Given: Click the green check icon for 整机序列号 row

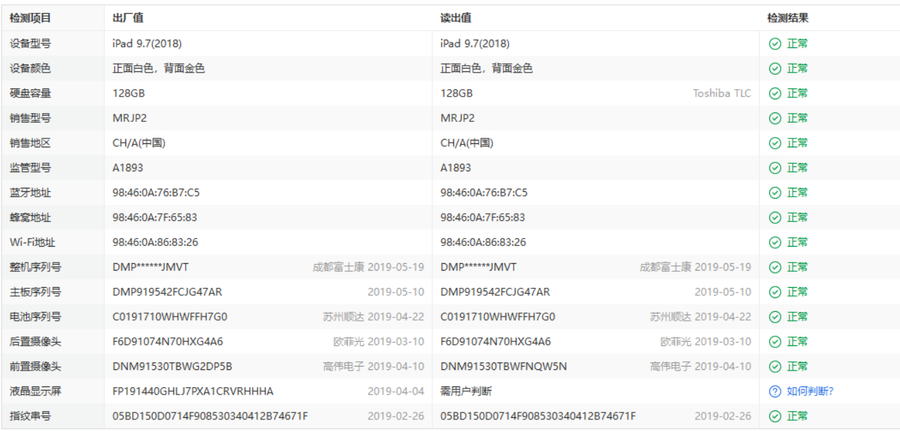Looking at the screenshot, I should (775, 267).
